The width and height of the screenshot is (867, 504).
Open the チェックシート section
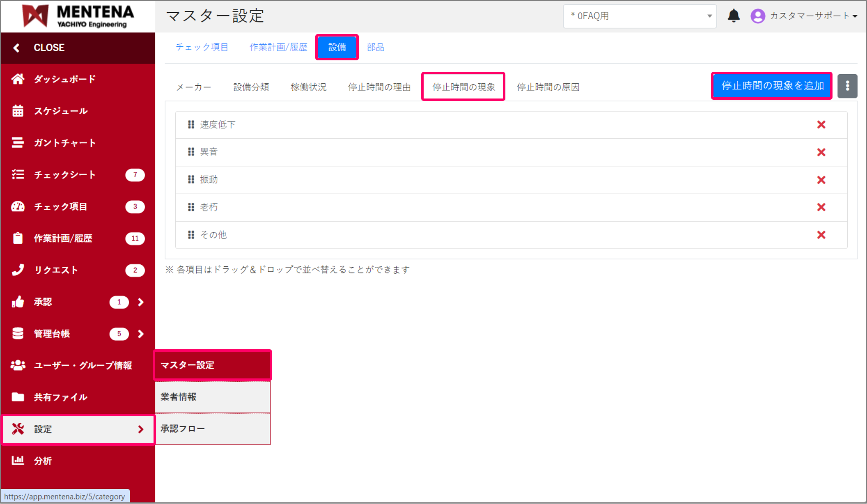pos(65,174)
